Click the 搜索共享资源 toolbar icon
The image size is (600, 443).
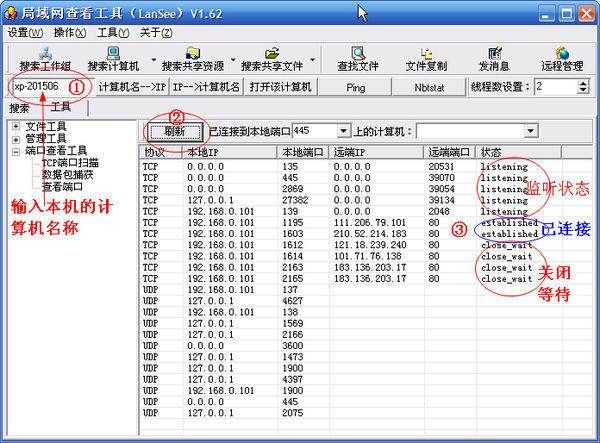pos(192,59)
